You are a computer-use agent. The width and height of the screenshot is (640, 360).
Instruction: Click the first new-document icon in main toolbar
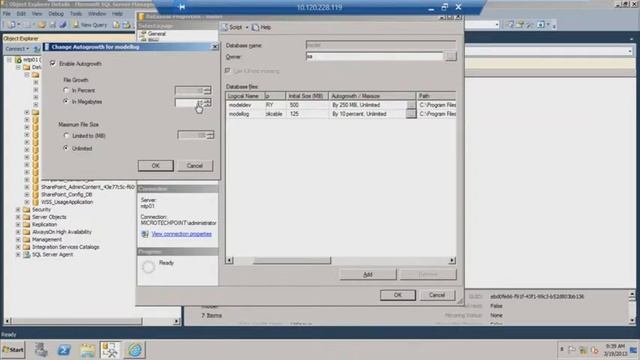pyautogui.click(x=11, y=25)
